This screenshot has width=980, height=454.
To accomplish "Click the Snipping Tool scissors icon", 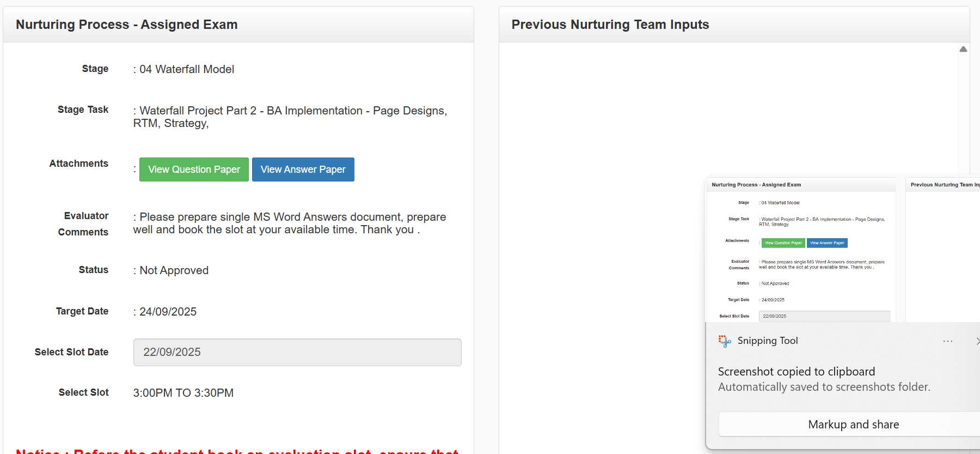I will [x=724, y=341].
